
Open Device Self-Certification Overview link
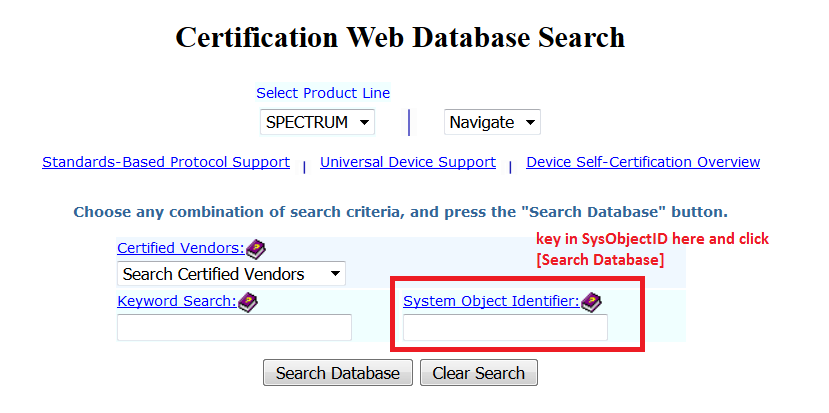coord(643,162)
